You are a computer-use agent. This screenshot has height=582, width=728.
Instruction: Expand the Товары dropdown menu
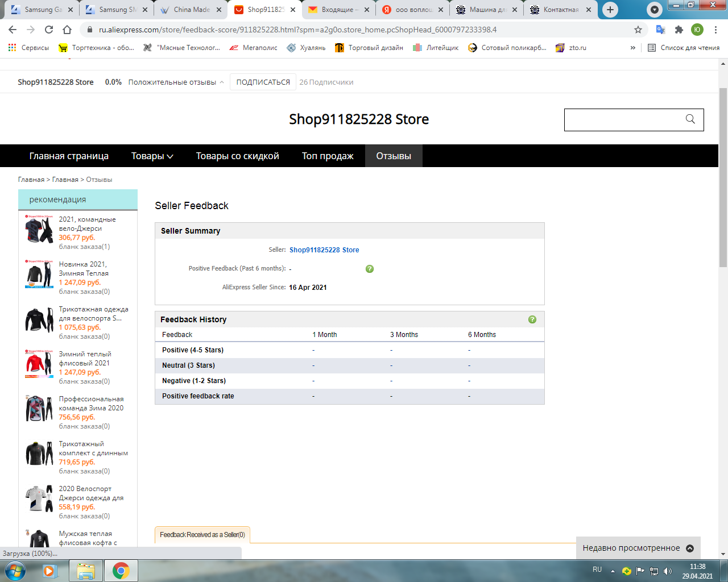click(x=152, y=156)
